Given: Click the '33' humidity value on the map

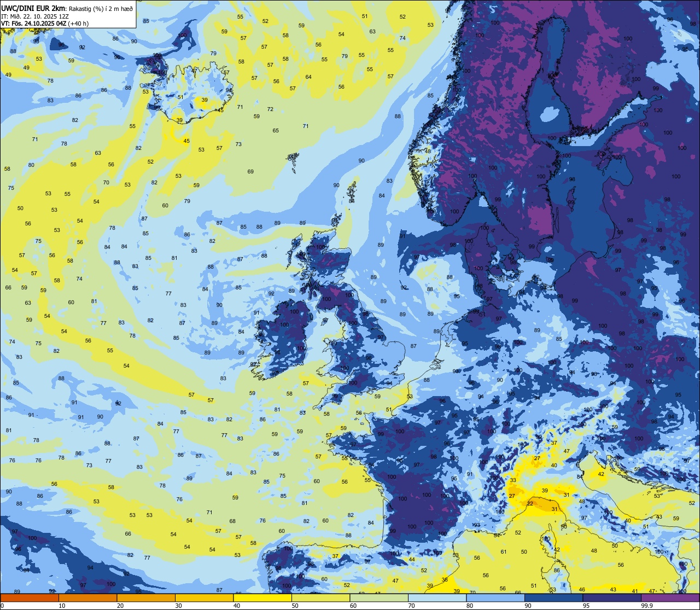Looking at the screenshot, I should [x=513, y=480].
